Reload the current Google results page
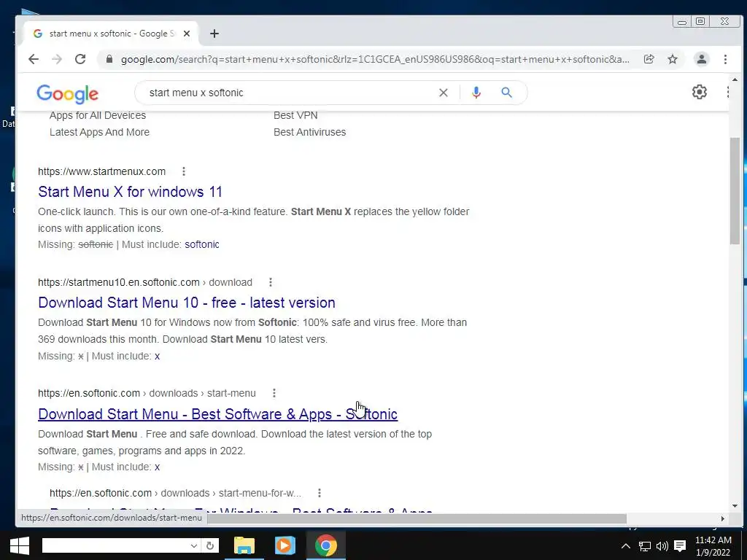747x560 pixels. coord(80,59)
